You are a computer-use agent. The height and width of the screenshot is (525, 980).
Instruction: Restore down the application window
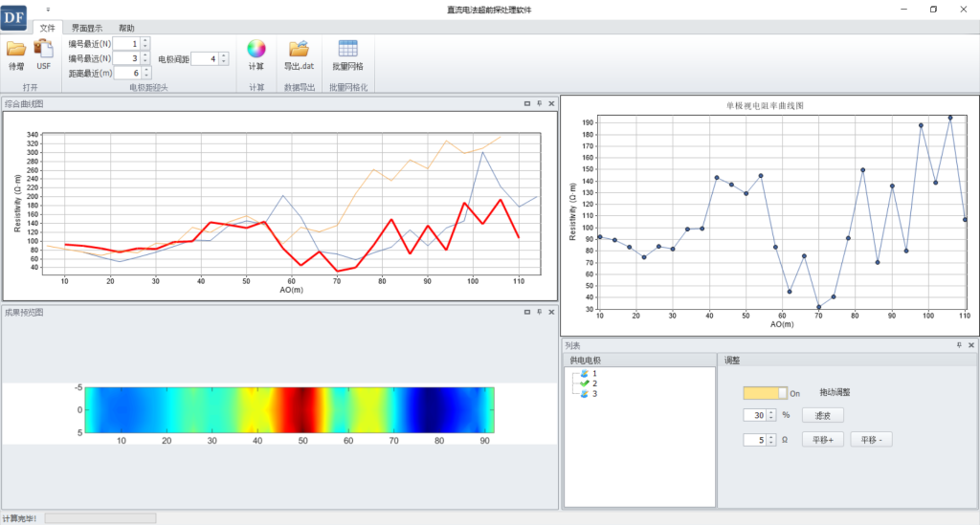pyautogui.click(x=934, y=10)
